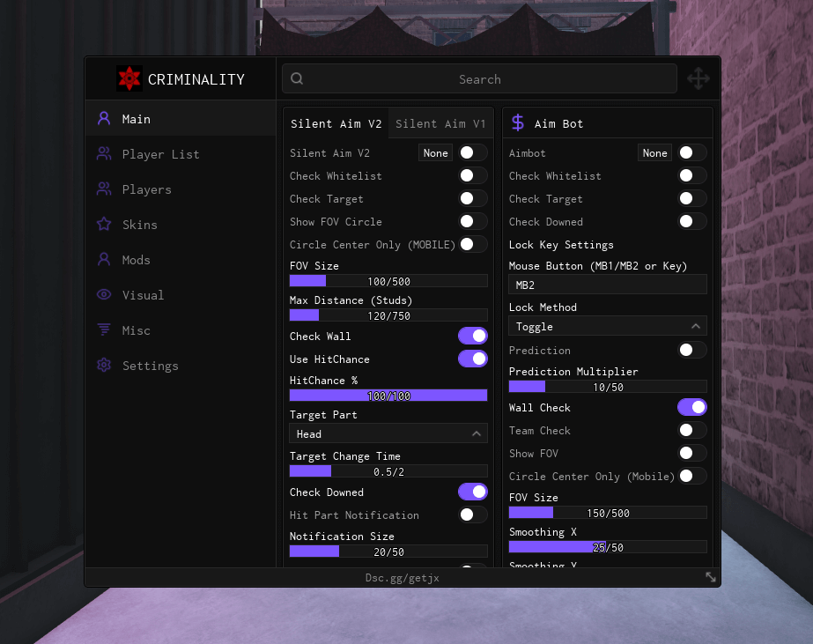This screenshot has height=644, width=813.
Task: Toggle Check Target under Silent Aim
Action: point(473,198)
